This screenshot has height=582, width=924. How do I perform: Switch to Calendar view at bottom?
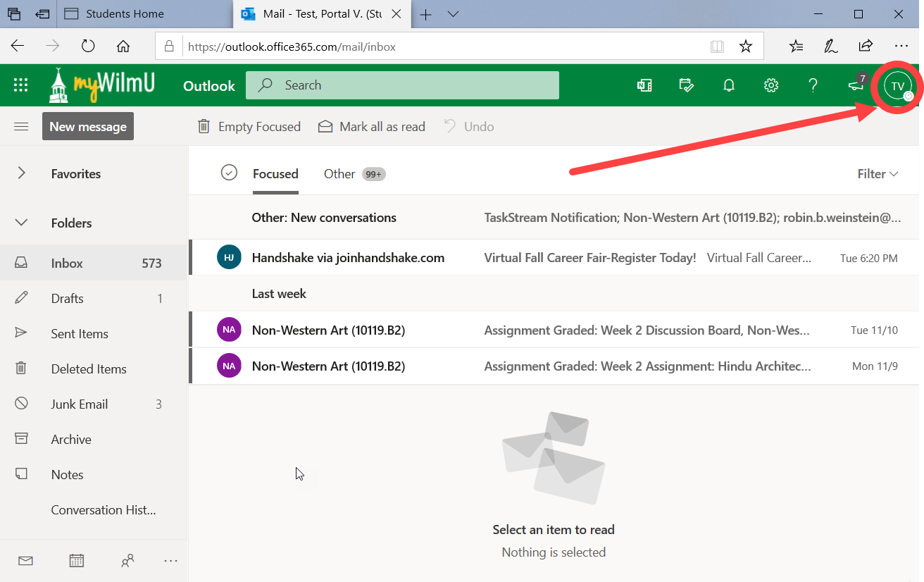click(x=77, y=561)
